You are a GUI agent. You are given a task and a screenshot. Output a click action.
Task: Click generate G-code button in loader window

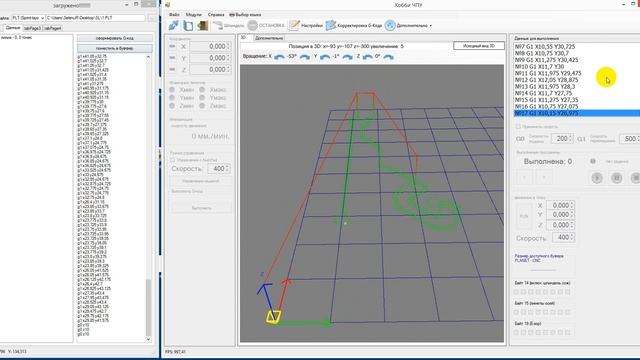point(115,38)
